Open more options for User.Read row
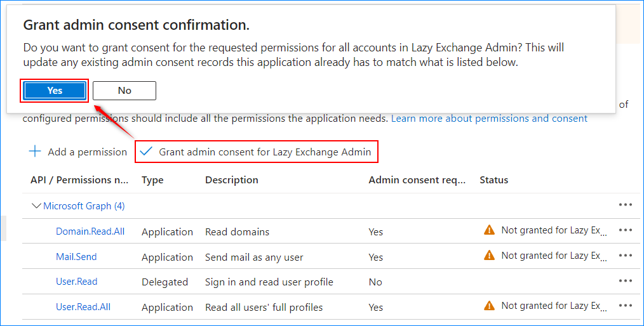Viewport: 644px width, 326px height. (625, 281)
